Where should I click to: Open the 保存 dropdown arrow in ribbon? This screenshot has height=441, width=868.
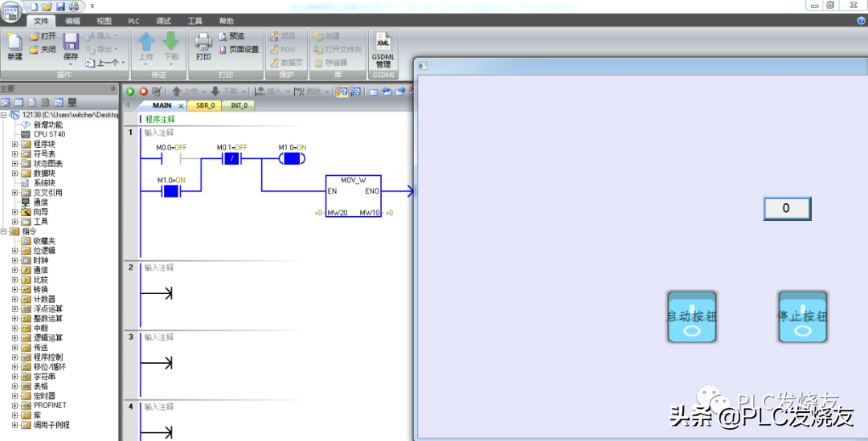click(x=71, y=64)
